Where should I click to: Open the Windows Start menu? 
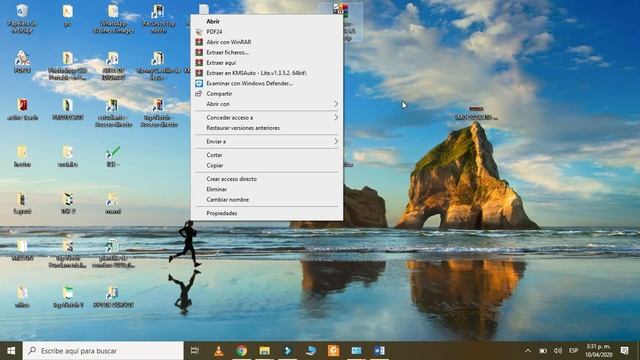pyautogui.click(x=11, y=351)
